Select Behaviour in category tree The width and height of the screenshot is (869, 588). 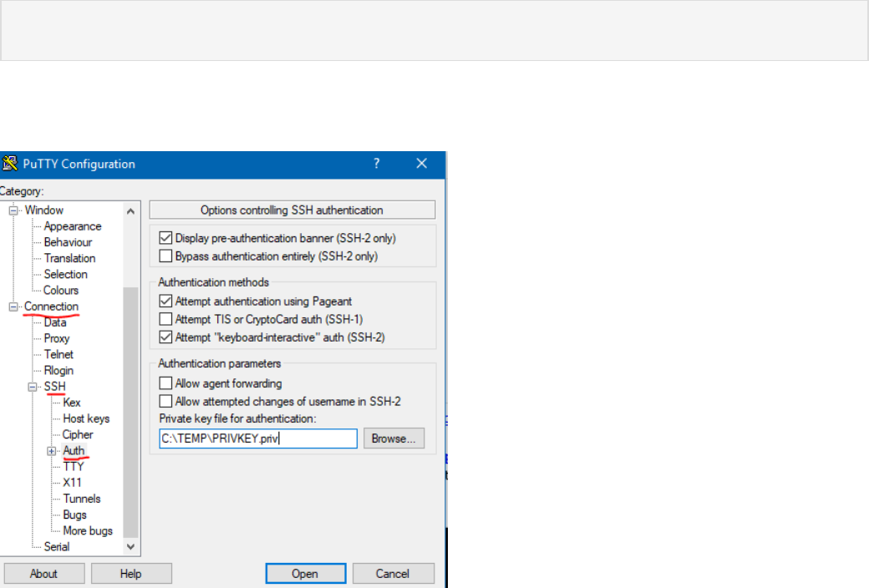[x=69, y=242]
